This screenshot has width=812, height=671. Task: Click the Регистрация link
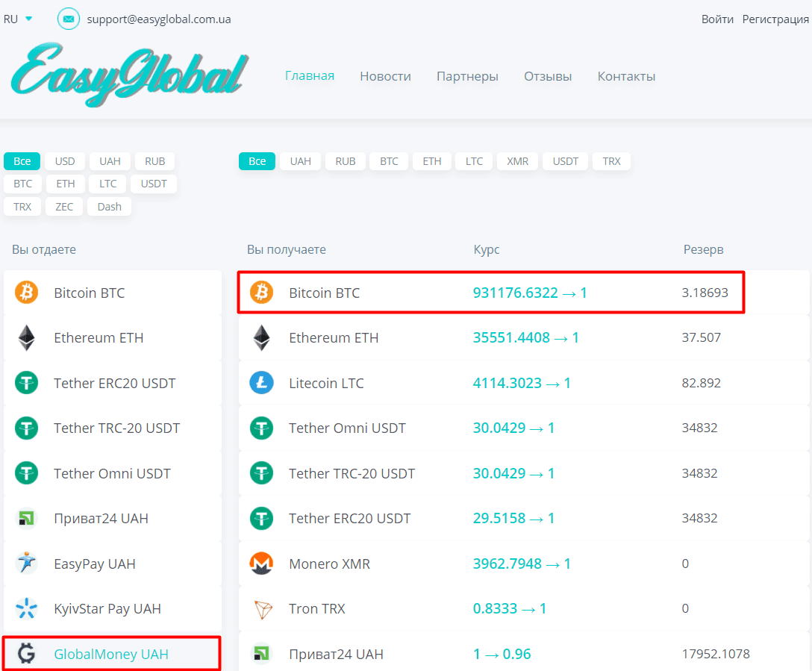point(775,19)
